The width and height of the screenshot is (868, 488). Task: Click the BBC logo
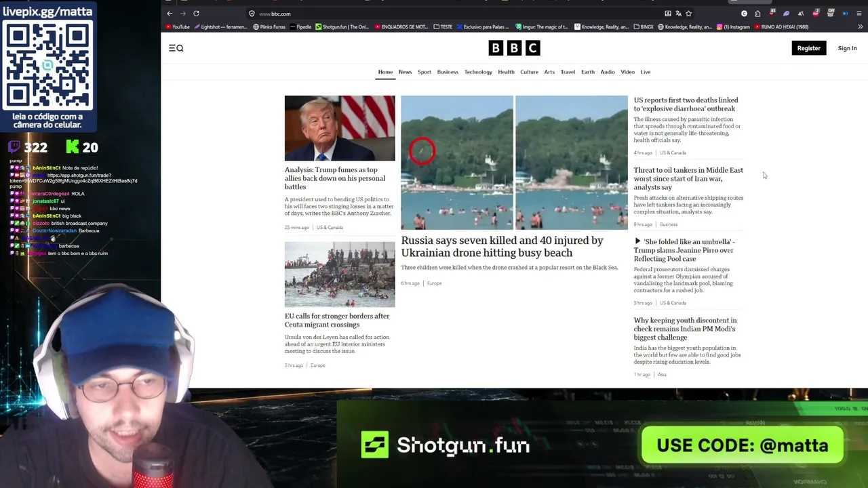click(x=514, y=48)
